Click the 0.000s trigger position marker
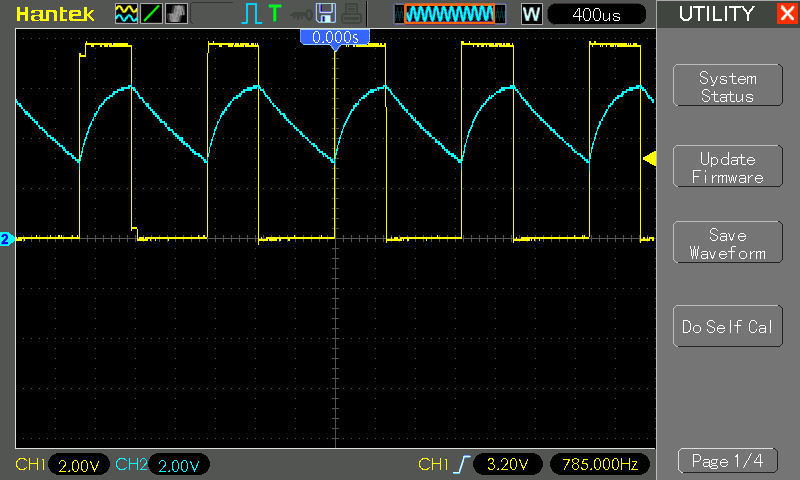This screenshot has height=480, width=800. [x=335, y=39]
